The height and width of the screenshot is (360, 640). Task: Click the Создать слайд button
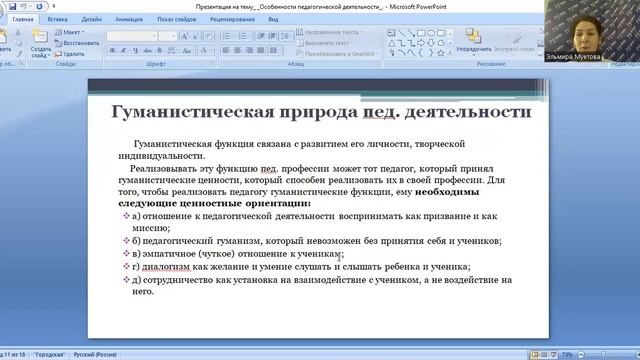click(x=40, y=43)
